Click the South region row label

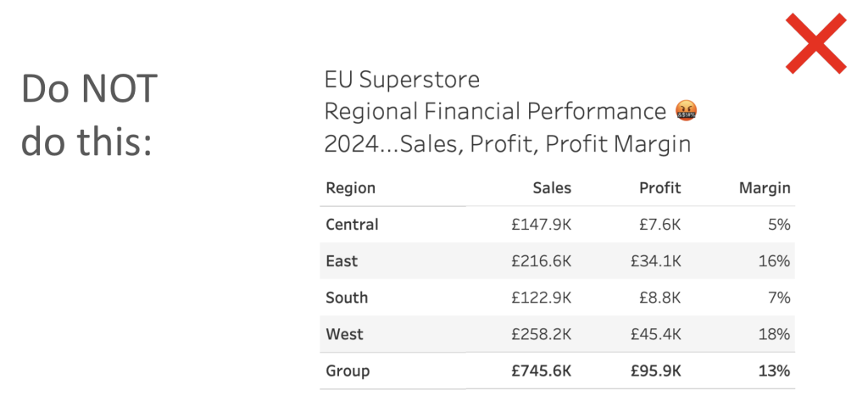tap(347, 298)
